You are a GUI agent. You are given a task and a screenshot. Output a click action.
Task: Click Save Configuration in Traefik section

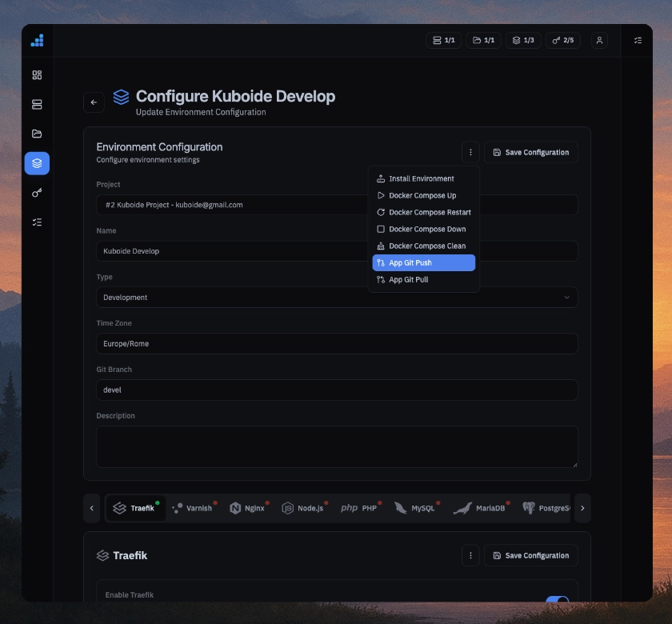coord(530,555)
